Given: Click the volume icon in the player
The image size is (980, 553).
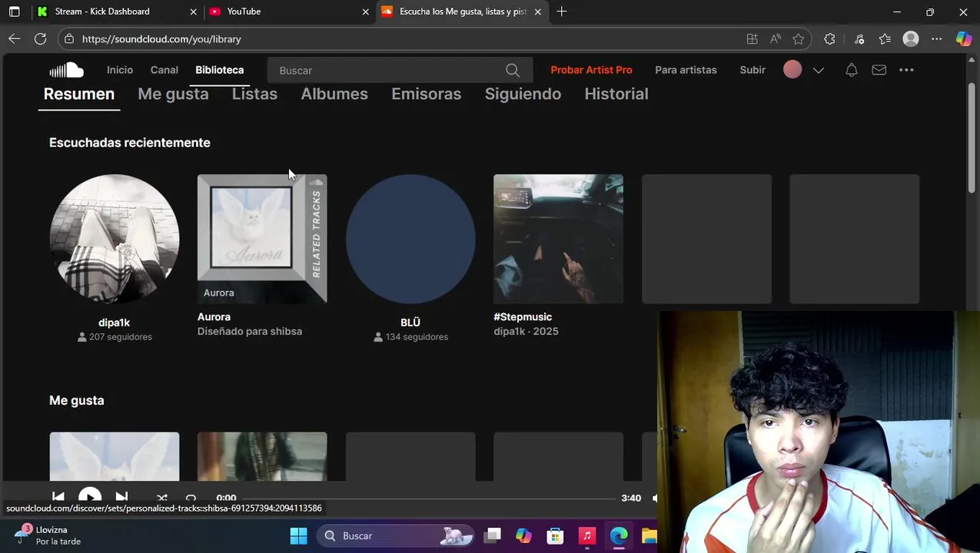Looking at the screenshot, I should tap(655, 498).
